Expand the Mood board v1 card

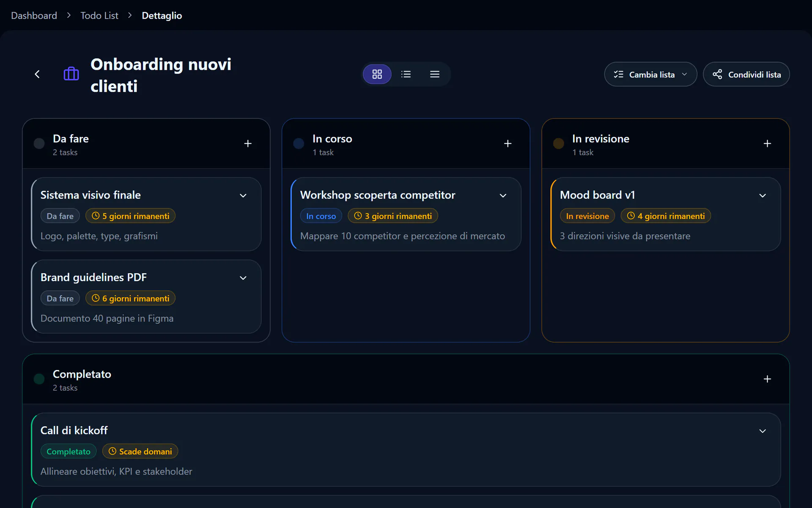click(763, 196)
